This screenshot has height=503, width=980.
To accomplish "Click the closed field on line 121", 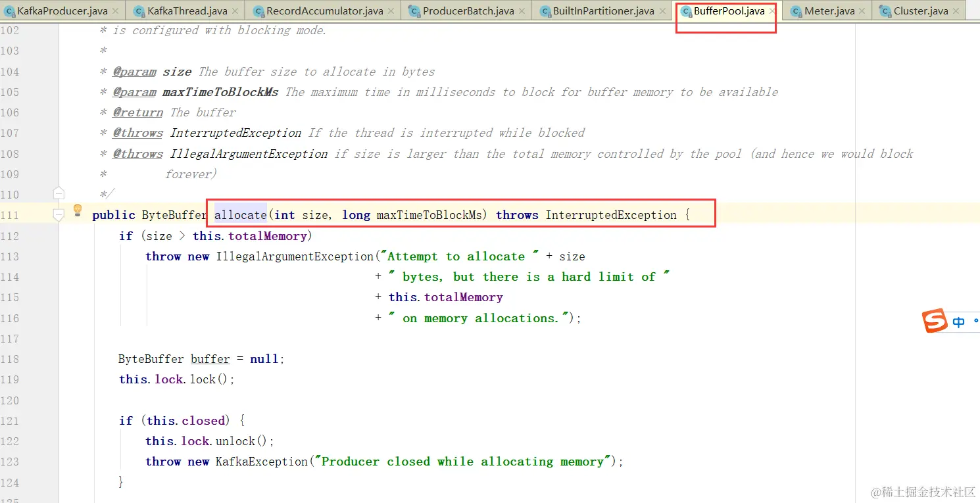I will [x=204, y=421].
